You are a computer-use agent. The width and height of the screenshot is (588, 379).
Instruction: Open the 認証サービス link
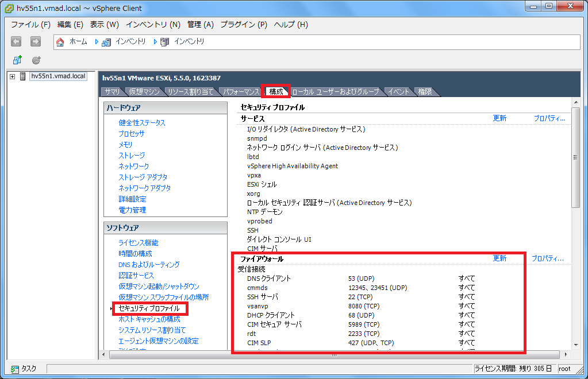(136, 276)
